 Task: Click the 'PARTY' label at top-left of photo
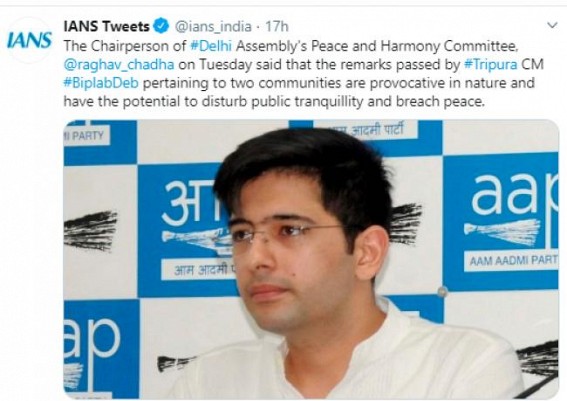(x=87, y=136)
